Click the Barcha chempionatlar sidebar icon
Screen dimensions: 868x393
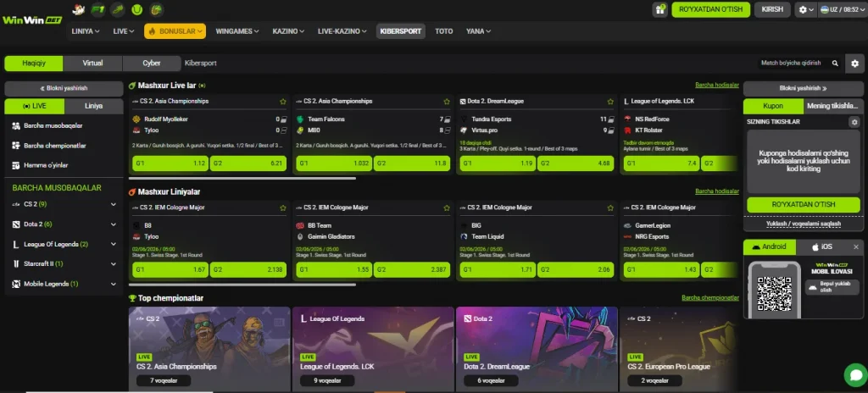16,146
